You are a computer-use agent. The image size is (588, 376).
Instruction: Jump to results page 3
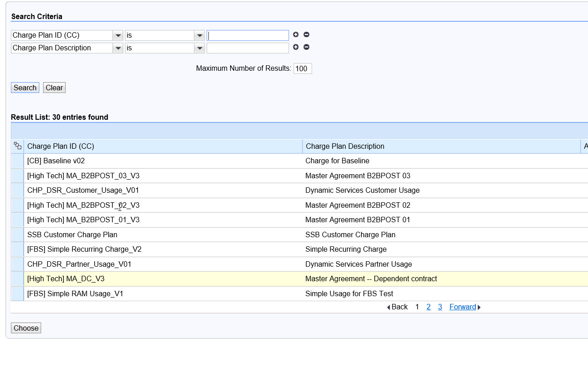point(440,307)
